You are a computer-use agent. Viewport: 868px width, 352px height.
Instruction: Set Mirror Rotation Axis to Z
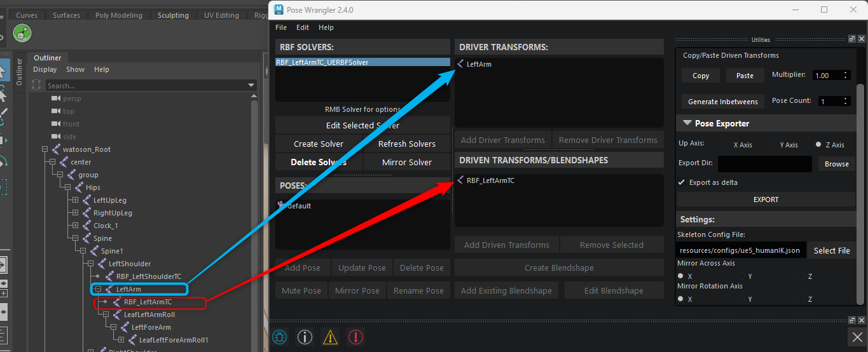[801, 299]
